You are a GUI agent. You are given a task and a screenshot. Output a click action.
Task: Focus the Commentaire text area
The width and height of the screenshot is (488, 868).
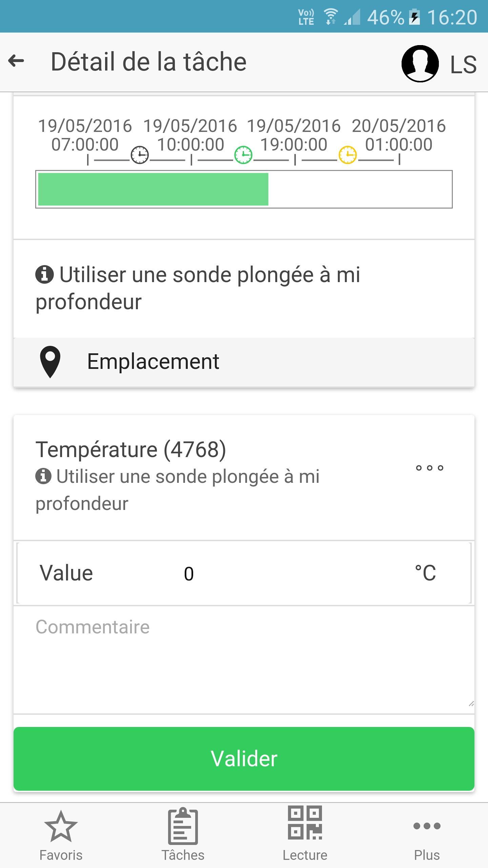coord(244,660)
